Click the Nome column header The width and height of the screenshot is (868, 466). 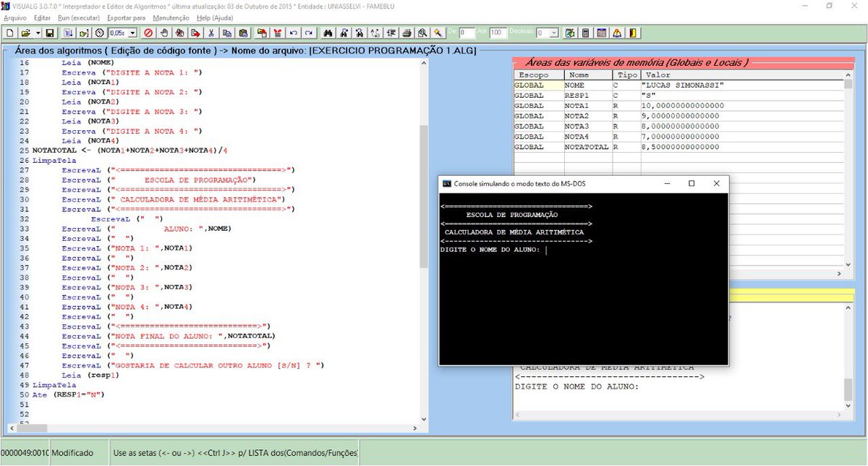(x=588, y=75)
